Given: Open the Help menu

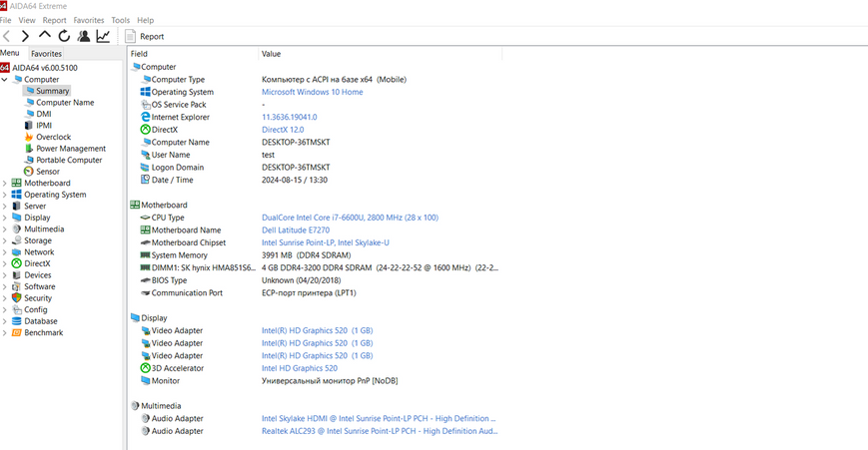Looking at the screenshot, I should [146, 20].
